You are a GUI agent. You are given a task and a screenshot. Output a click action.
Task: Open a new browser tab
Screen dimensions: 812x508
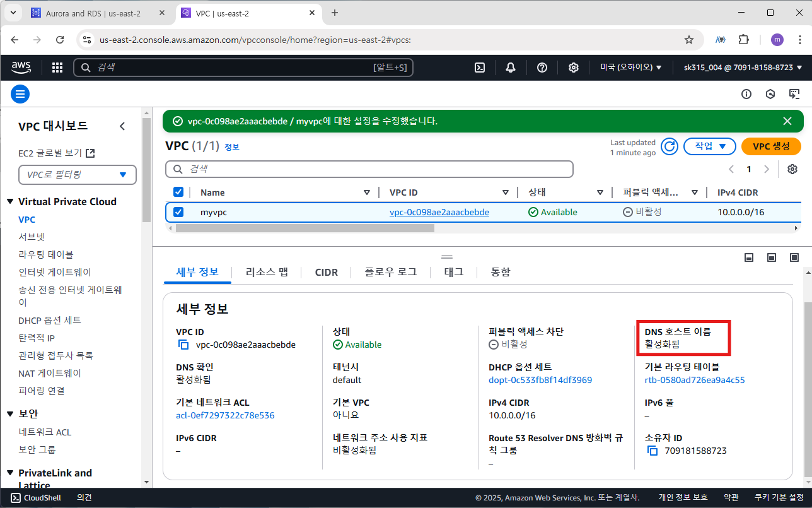click(x=335, y=13)
